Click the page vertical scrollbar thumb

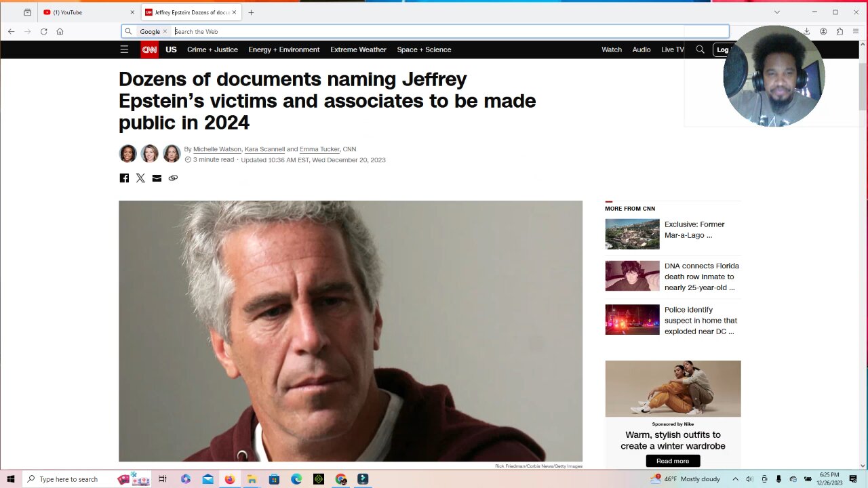(x=863, y=87)
